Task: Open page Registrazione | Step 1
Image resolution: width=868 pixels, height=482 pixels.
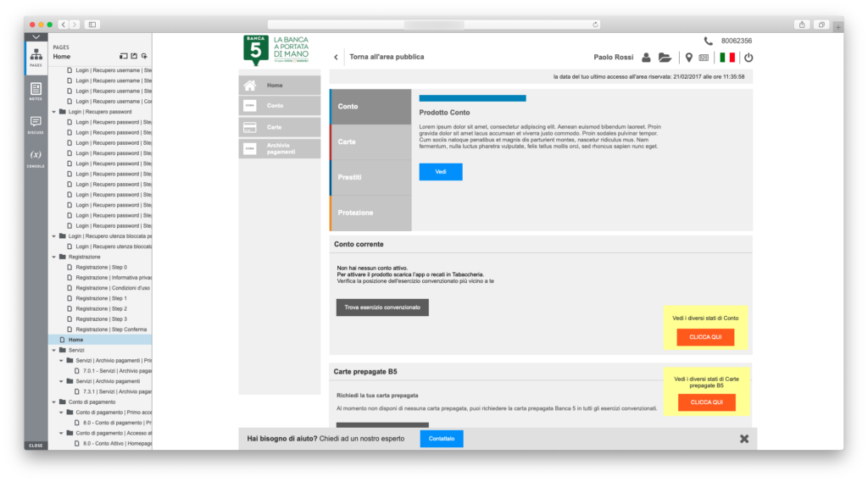Action: [x=101, y=298]
